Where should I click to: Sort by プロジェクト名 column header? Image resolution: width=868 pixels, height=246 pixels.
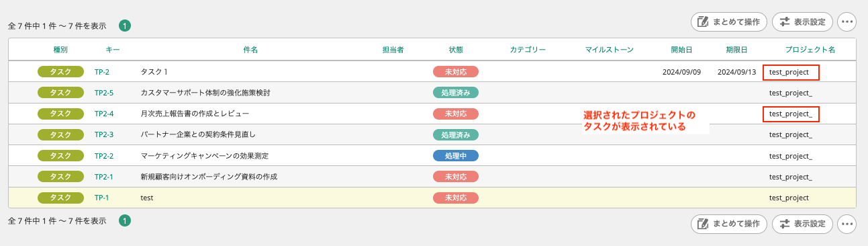tap(810, 50)
